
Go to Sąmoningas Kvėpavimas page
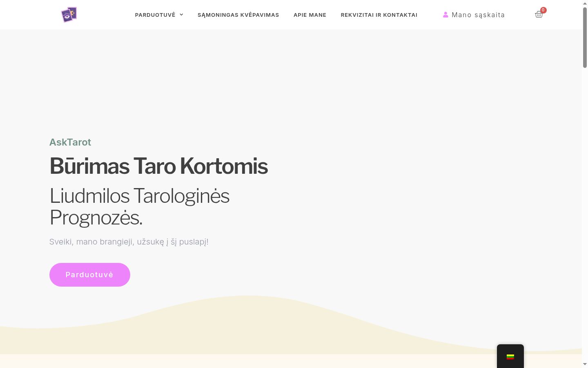(x=238, y=15)
